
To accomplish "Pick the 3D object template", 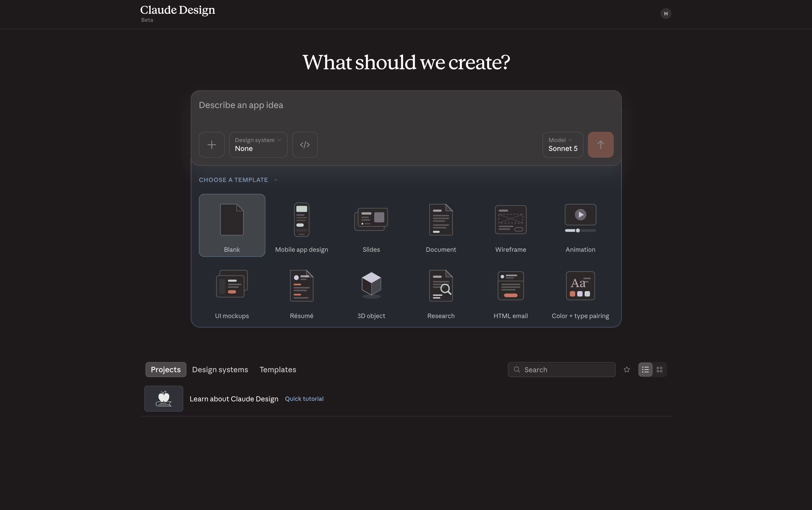I will click(371, 292).
